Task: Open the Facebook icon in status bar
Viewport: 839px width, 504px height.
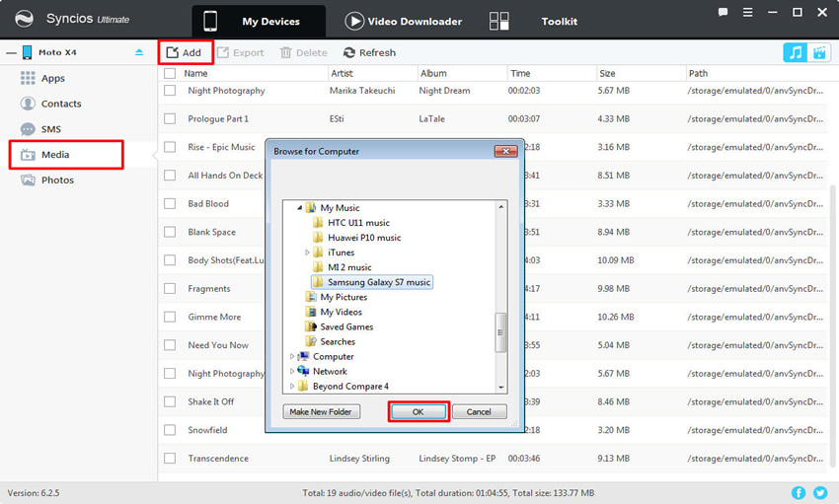Action: [x=799, y=493]
